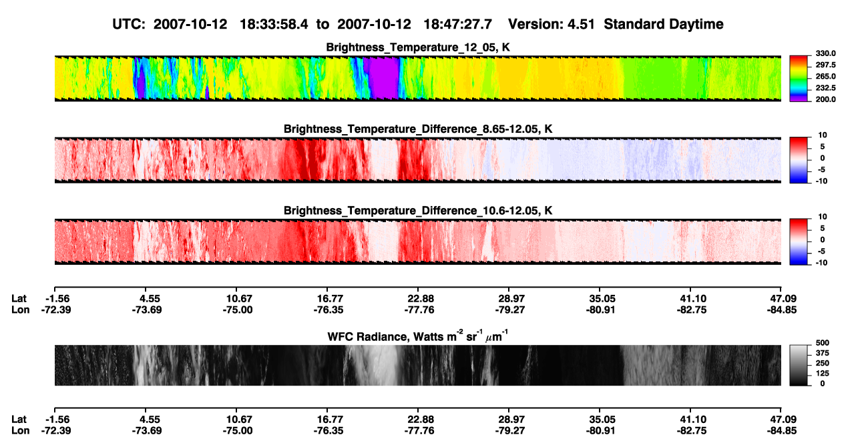Image resolution: width=868 pixels, height=445 pixels.
Task: Click the red-blue colorbar beside 10.6-12.05 panel
Action: pos(798,241)
